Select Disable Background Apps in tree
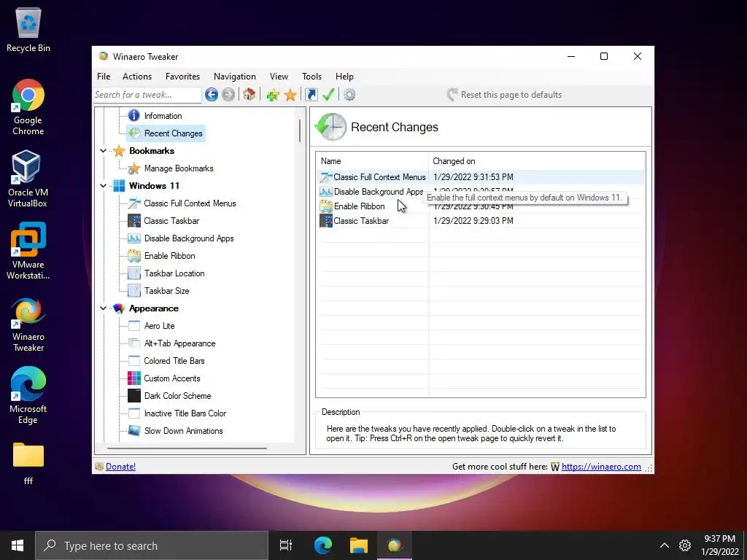747x560 pixels. (189, 238)
